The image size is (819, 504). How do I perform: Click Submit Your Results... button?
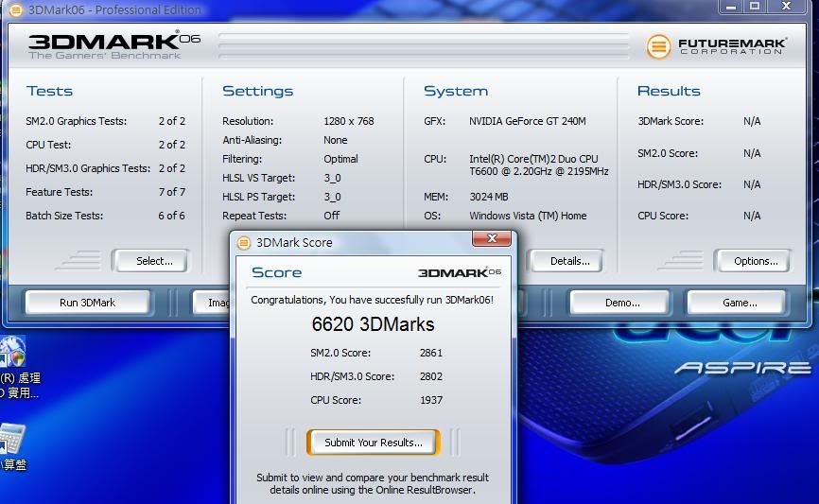pyautogui.click(x=373, y=443)
